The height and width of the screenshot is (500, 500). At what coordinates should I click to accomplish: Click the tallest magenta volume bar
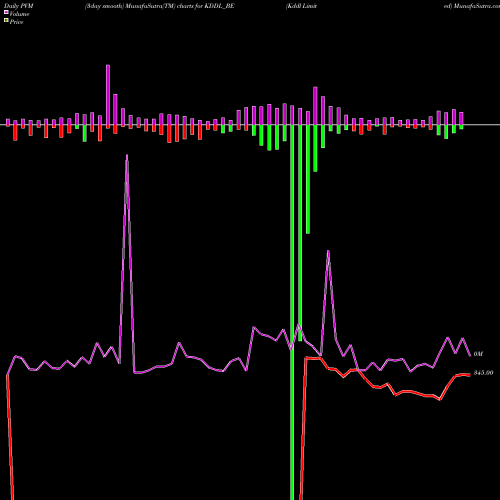coord(108,95)
